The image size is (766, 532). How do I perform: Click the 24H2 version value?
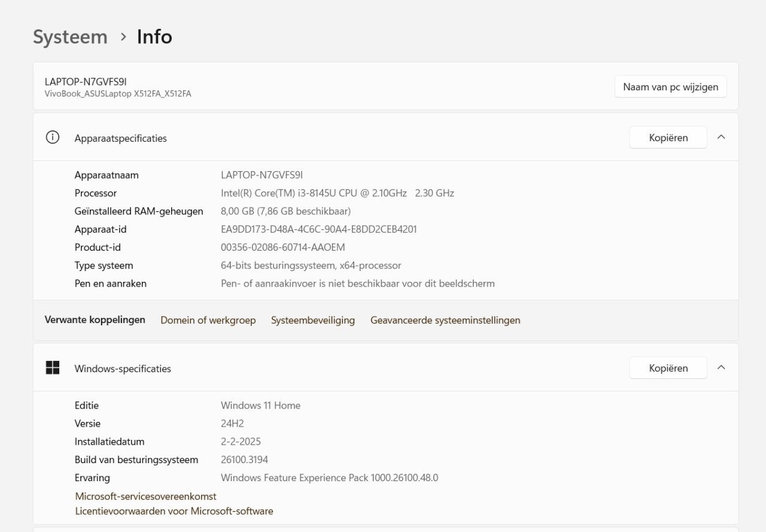tap(232, 423)
